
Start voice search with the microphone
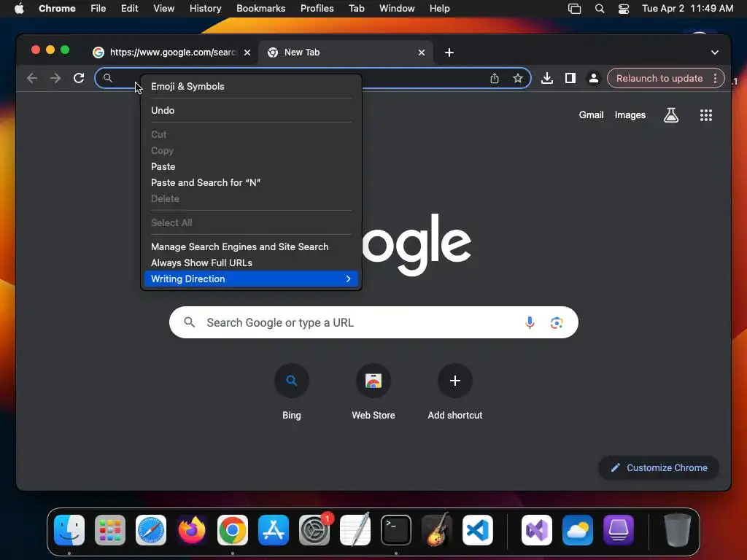pyautogui.click(x=530, y=322)
